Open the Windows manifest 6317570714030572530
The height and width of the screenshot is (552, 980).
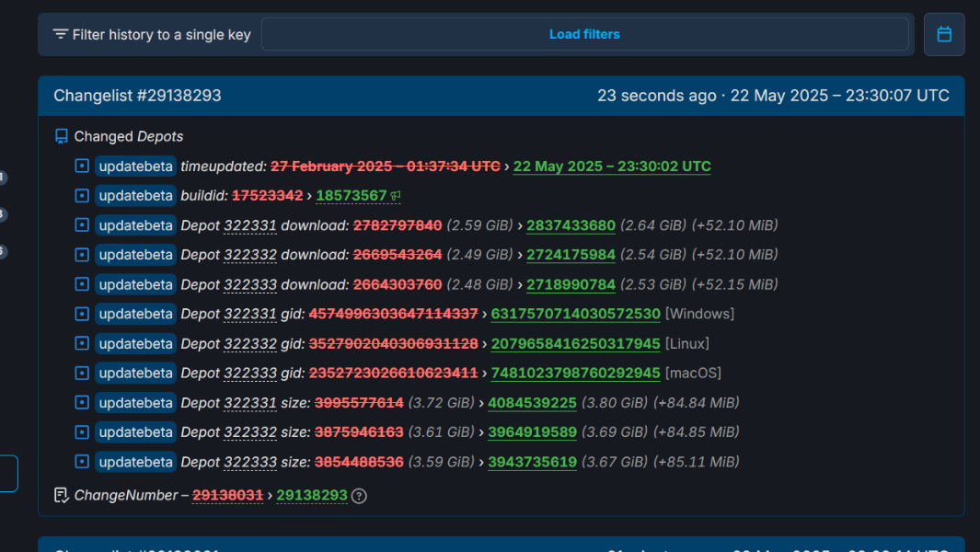coord(575,314)
